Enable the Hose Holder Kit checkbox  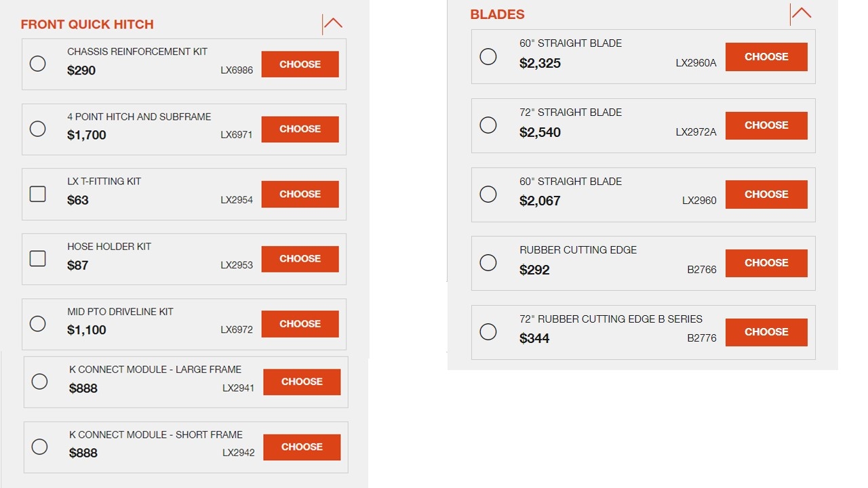pos(38,258)
